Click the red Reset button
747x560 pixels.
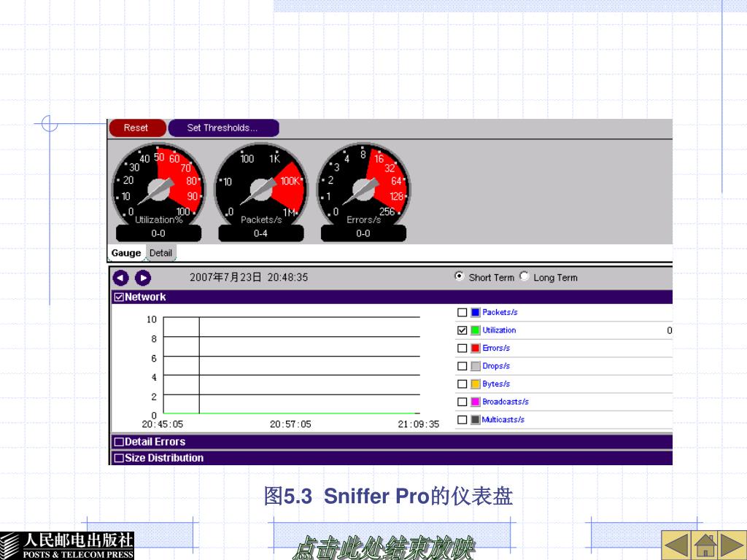pyautogui.click(x=138, y=128)
